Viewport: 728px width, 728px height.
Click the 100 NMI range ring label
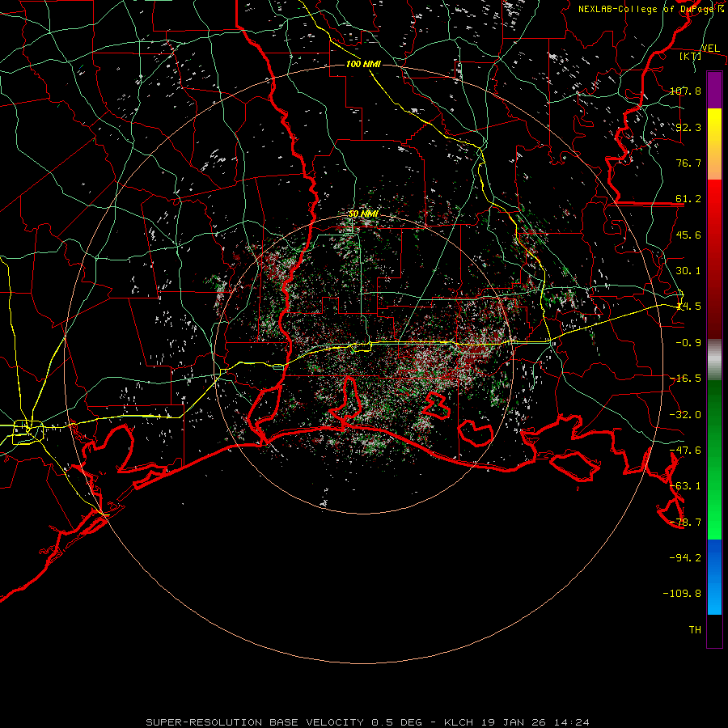point(363,64)
